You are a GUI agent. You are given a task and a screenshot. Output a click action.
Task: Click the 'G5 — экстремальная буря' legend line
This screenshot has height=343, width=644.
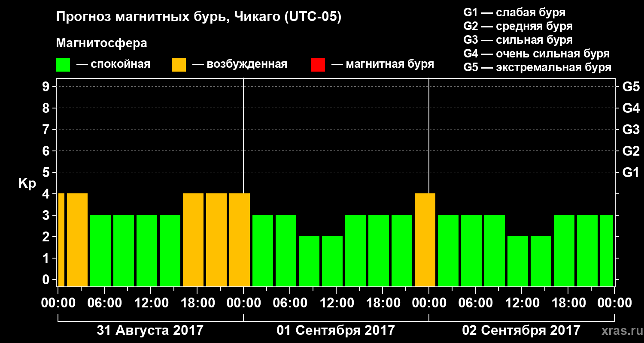538,67
